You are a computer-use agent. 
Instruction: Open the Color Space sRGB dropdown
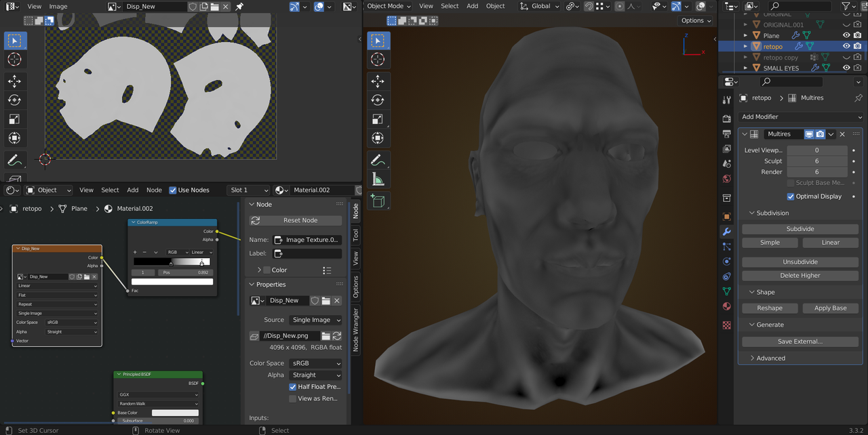[315, 363]
